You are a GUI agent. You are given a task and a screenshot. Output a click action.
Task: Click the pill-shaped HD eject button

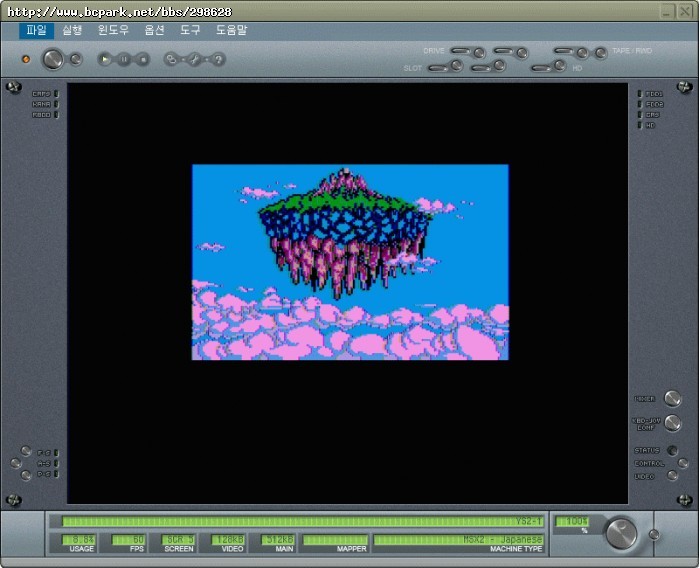pyautogui.click(x=541, y=68)
